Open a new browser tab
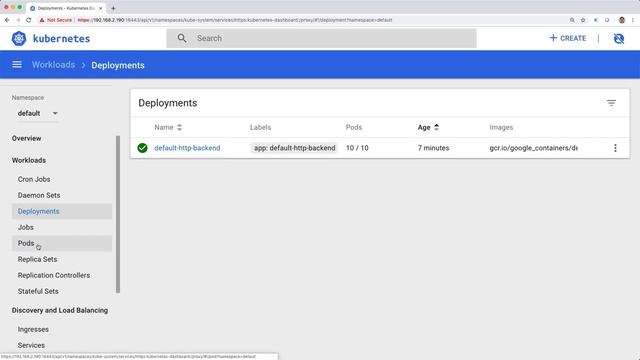Image resolution: width=640 pixels, height=360 pixels. coord(113,8)
